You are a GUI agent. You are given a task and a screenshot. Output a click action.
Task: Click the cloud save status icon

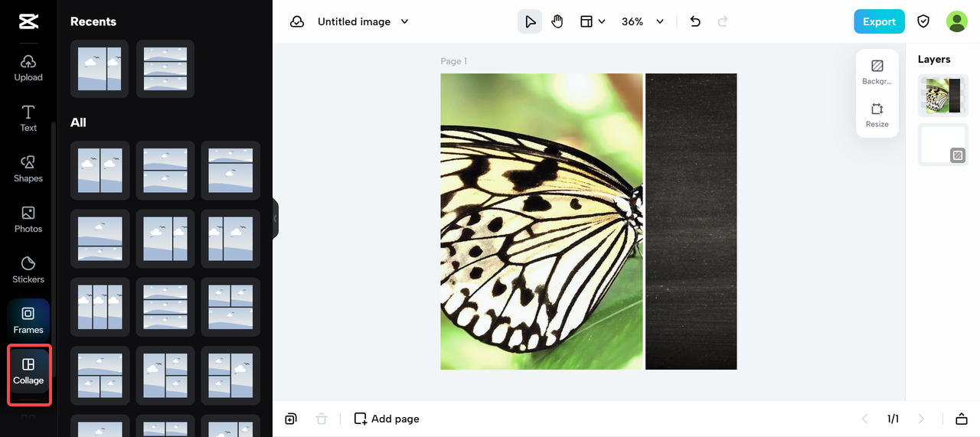coord(297,21)
